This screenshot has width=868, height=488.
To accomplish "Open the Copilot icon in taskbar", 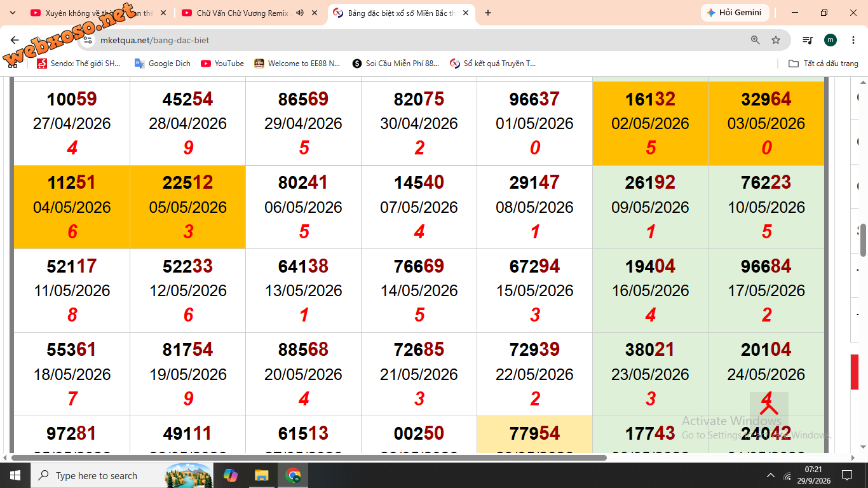I will coord(230,475).
